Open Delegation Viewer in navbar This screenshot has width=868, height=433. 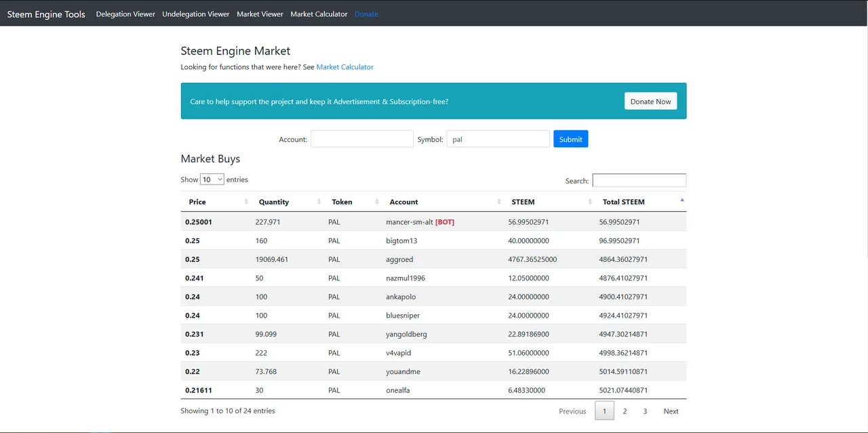point(125,14)
